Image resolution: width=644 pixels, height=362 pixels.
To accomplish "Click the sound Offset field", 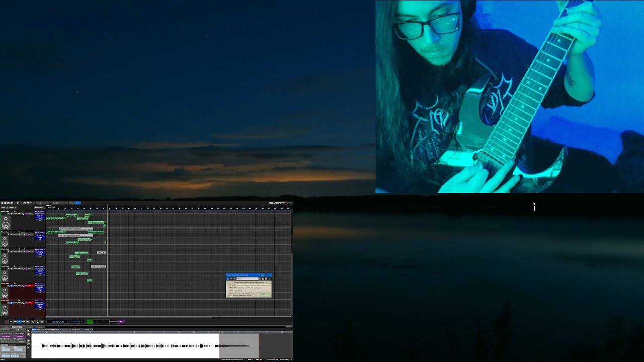I will (x=6, y=349).
